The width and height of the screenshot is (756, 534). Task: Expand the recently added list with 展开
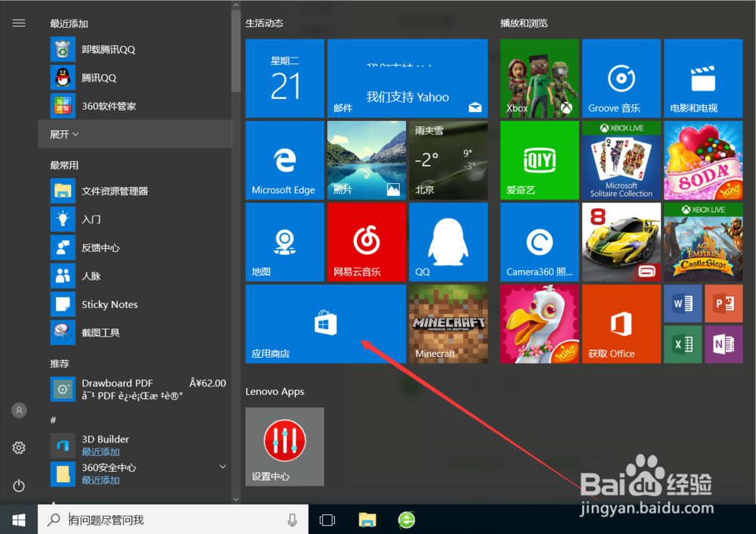(135, 134)
